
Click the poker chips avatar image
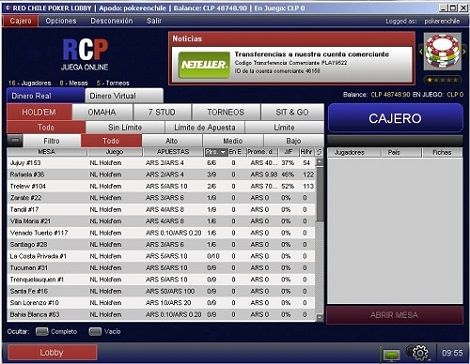point(442,51)
